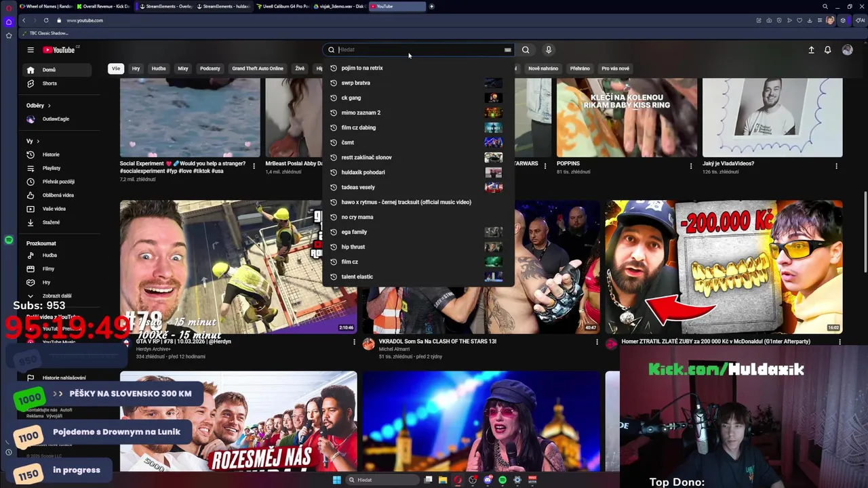Image resolution: width=868 pixels, height=488 pixels.
Task: Open more options for POPPINS video
Action: 691,166
